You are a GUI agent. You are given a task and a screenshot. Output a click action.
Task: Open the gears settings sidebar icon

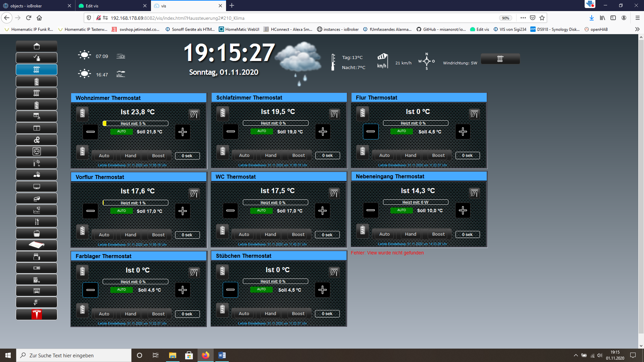(37, 140)
